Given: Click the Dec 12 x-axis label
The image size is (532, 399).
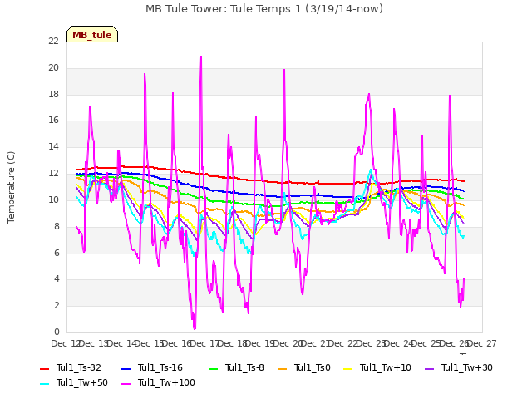Looking at the screenshot, I should click(x=66, y=343).
